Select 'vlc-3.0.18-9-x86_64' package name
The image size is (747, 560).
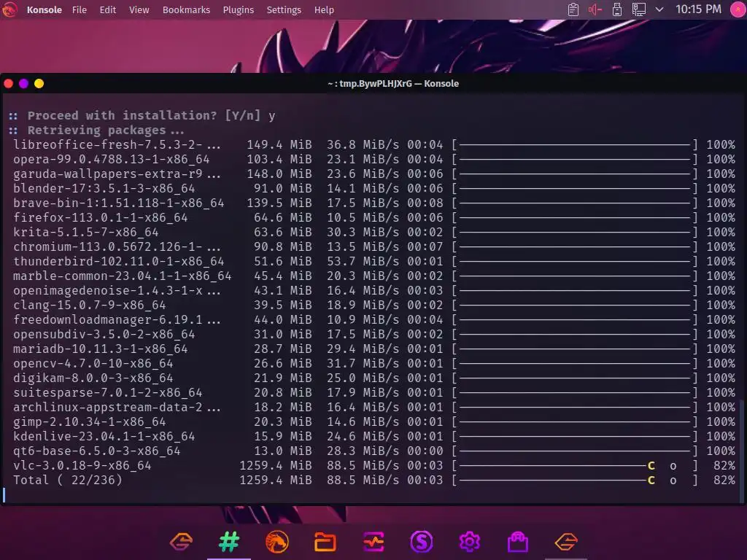tap(82, 466)
